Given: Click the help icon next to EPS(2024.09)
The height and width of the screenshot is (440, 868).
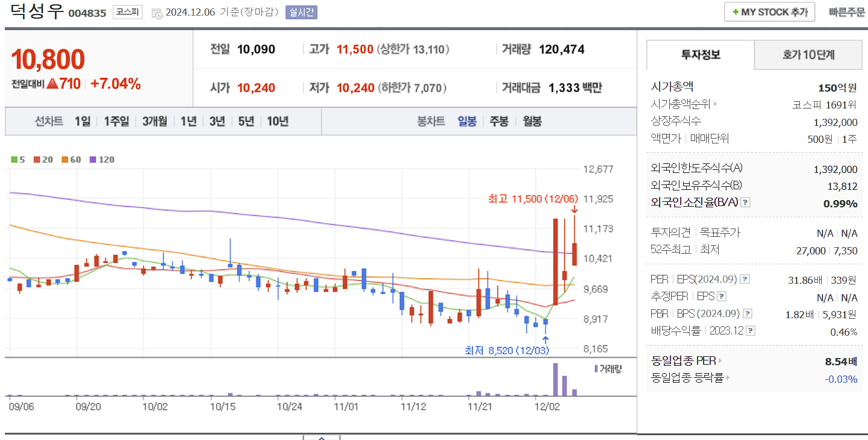Looking at the screenshot, I should (x=745, y=280).
